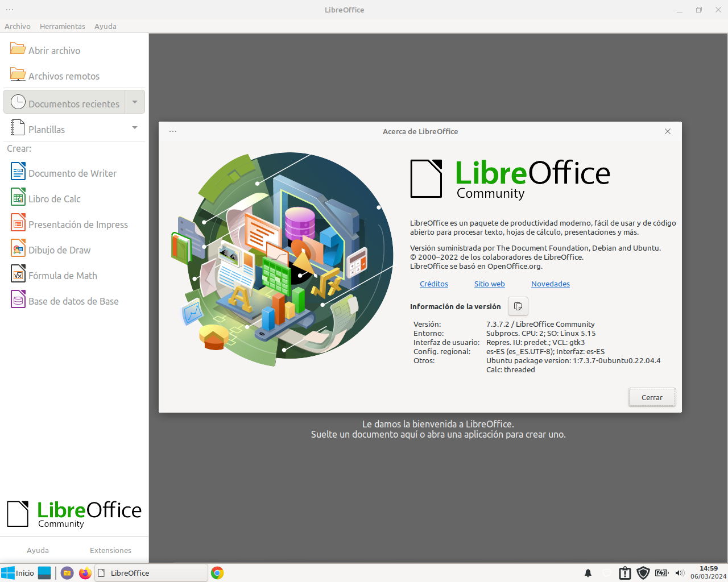Create a new Fórmula de Math
Image resolution: width=728 pixels, height=582 pixels.
click(x=74, y=275)
